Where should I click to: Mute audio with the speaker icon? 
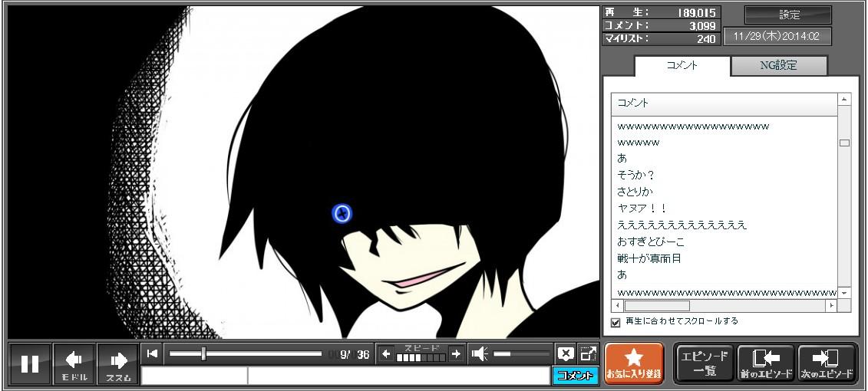pos(480,353)
